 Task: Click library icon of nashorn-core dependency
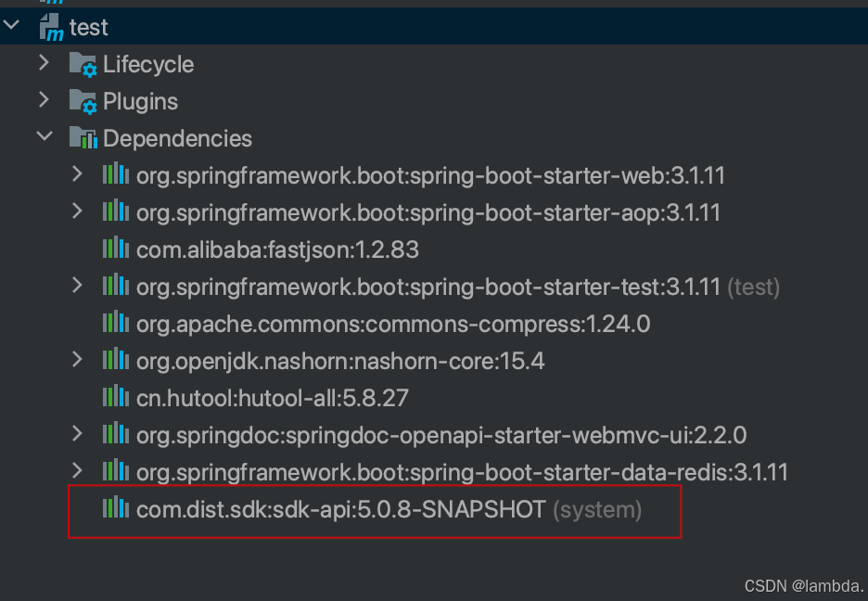pyautogui.click(x=116, y=360)
